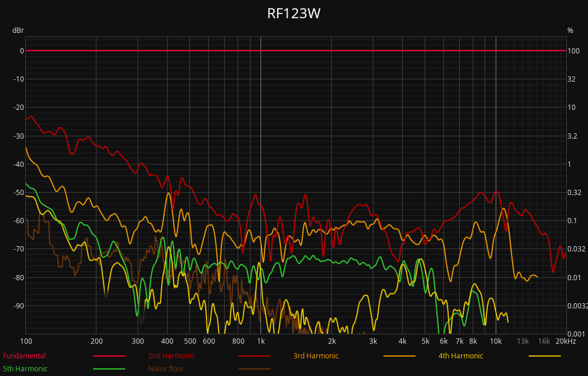Click the 20kHz frequency axis label
This screenshot has width=588, height=376.
[566, 341]
